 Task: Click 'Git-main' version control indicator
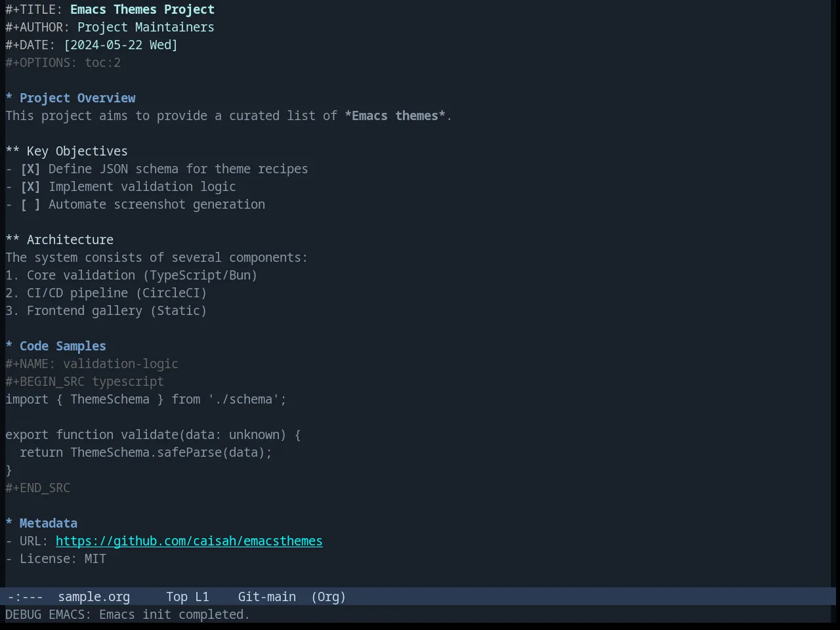point(267,597)
